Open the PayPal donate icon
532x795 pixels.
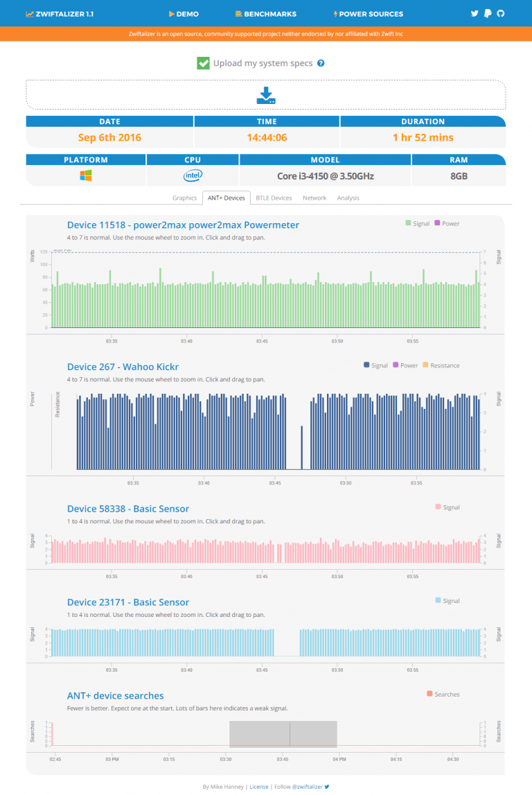tap(488, 13)
